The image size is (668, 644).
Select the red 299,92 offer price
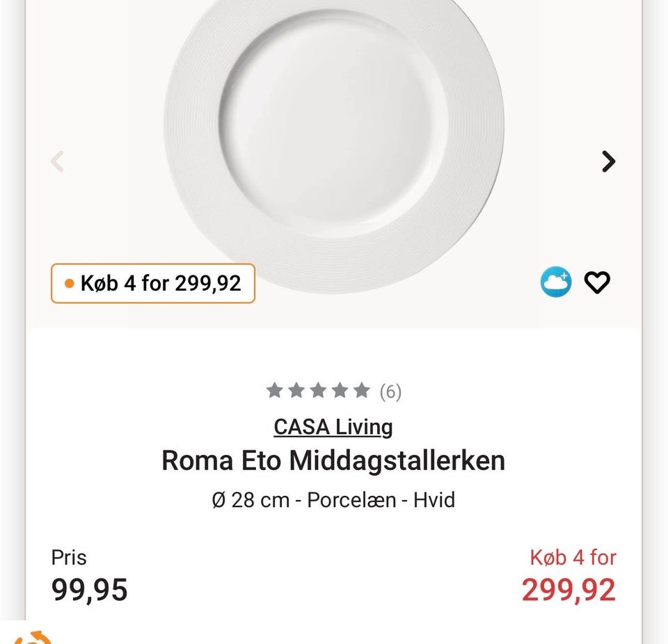[x=569, y=590]
